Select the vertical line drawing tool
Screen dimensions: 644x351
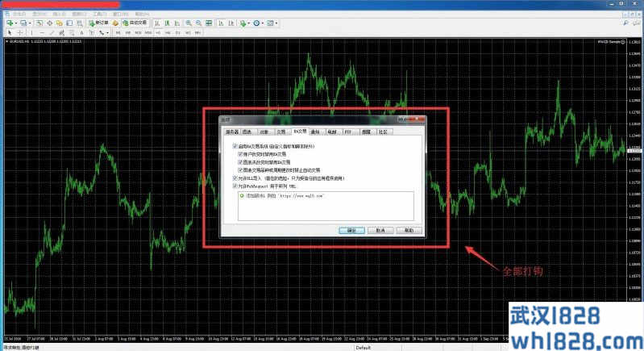pos(32,32)
